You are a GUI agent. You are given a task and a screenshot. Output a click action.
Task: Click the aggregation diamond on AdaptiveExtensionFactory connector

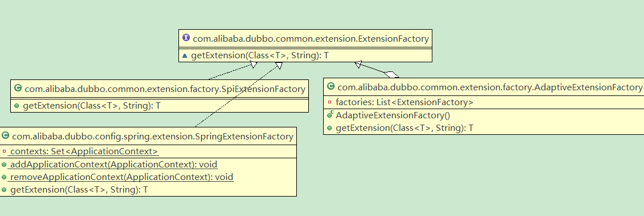point(391,74)
